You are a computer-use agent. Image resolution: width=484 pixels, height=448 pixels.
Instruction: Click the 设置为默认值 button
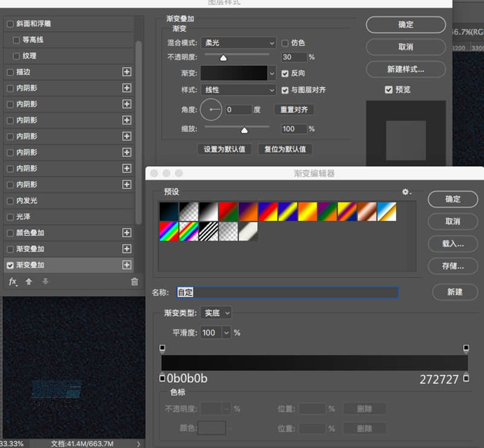coord(224,149)
